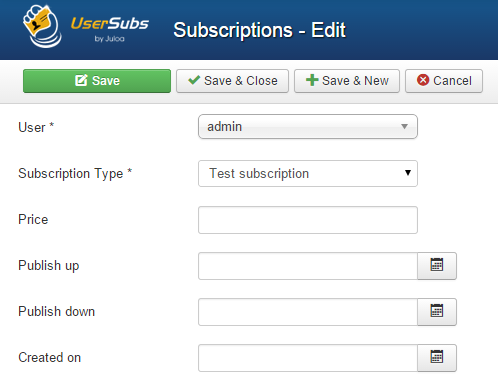The height and width of the screenshot is (387, 498).
Task: Click the Created on date field
Action: coord(308,358)
